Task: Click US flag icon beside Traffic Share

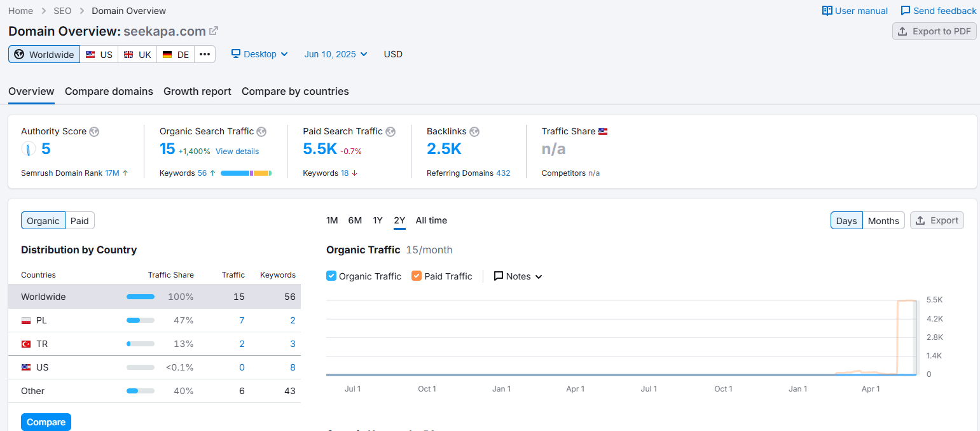Action: click(603, 131)
